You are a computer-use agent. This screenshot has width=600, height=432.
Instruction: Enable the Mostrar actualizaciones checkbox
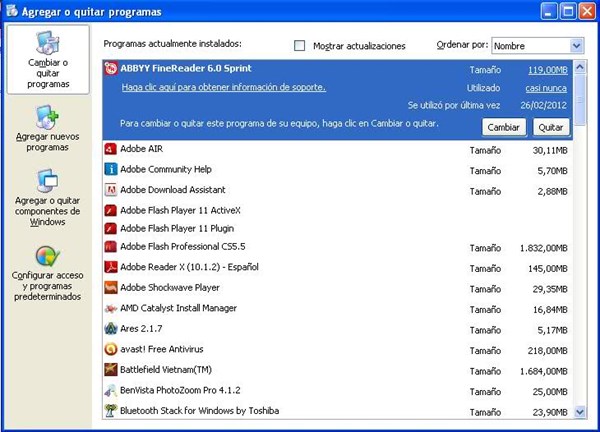(299, 46)
